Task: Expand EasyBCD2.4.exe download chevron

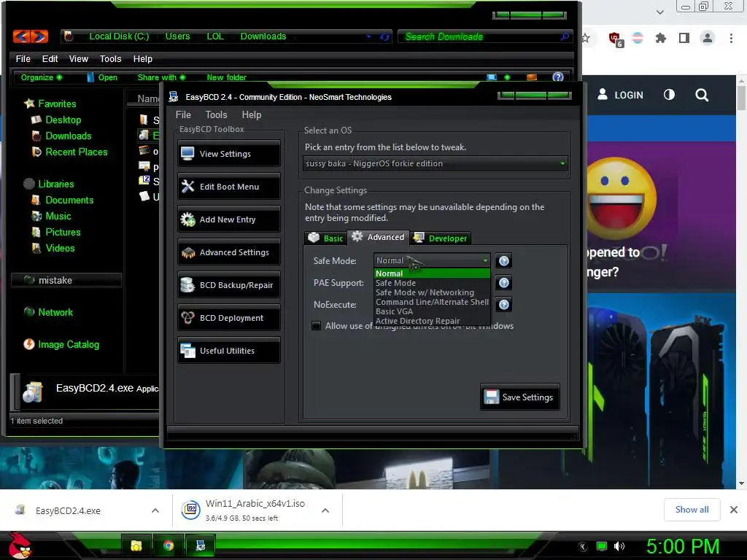Action: (155, 510)
